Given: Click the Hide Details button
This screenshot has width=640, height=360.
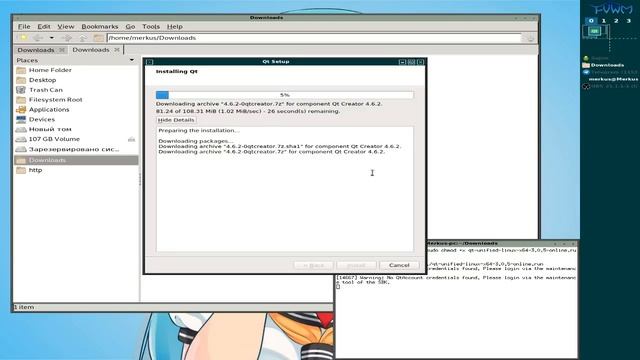Looking at the screenshot, I should tap(176, 120).
